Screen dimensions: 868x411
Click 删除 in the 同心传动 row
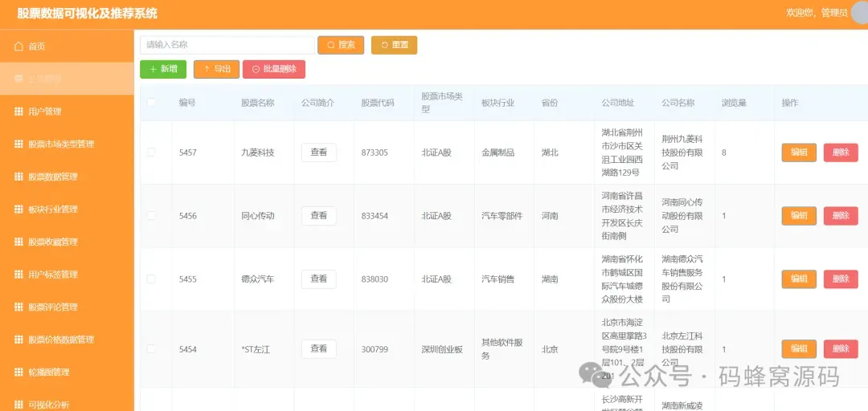pos(841,216)
